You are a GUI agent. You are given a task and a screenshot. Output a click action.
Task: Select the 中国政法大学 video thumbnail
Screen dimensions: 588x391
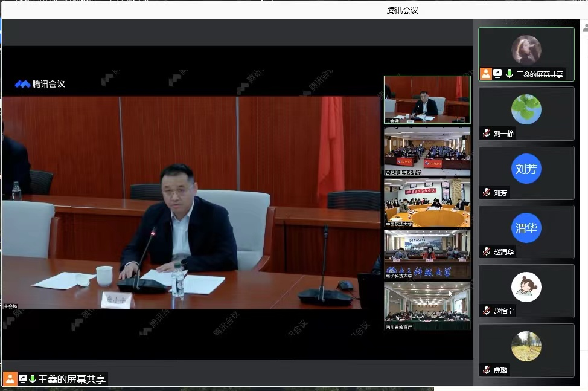[427, 202]
